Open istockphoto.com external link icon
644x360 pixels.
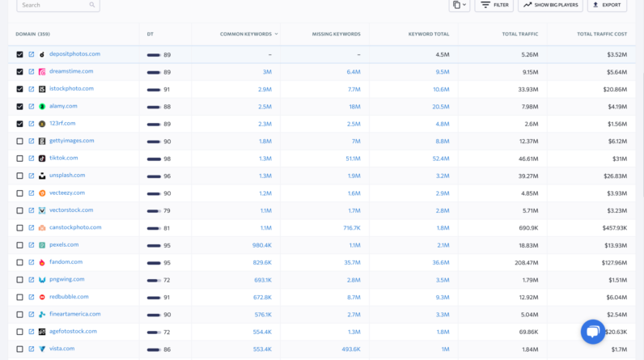pos(32,89)
